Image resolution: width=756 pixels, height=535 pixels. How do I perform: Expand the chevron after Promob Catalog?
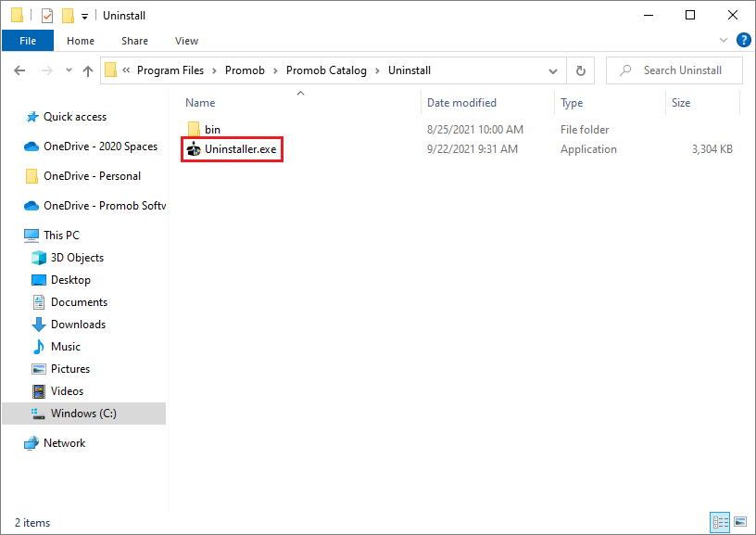tap(377, 70)
